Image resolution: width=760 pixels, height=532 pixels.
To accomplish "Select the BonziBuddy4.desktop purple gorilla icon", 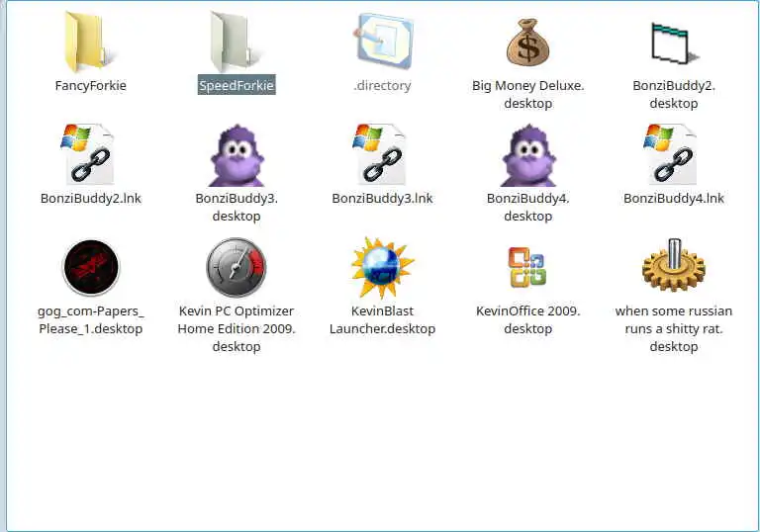I will tap(527, 155).
